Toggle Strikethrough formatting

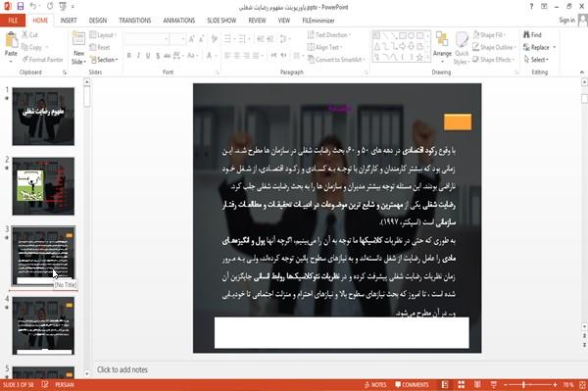point(168,56)
